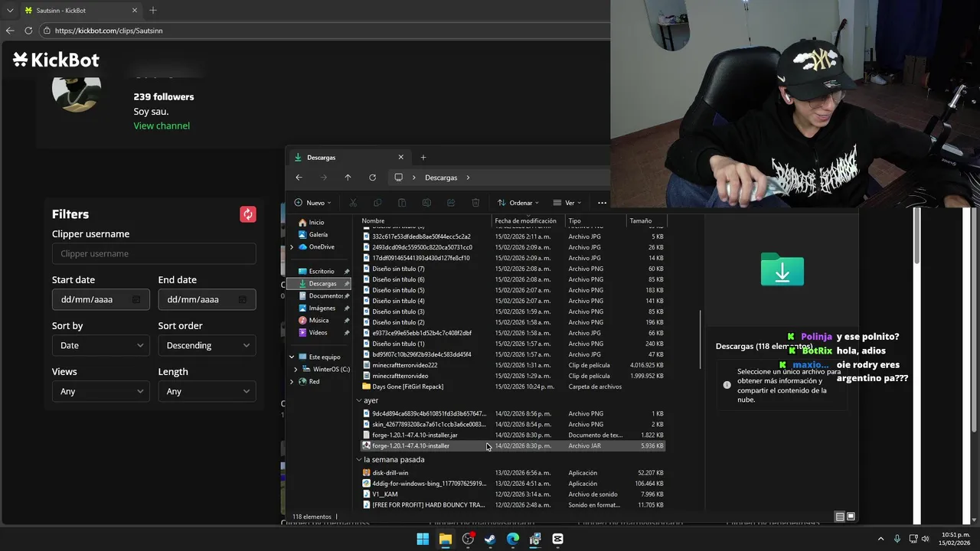Open the three-dots more options menu

tap(602, 203)
